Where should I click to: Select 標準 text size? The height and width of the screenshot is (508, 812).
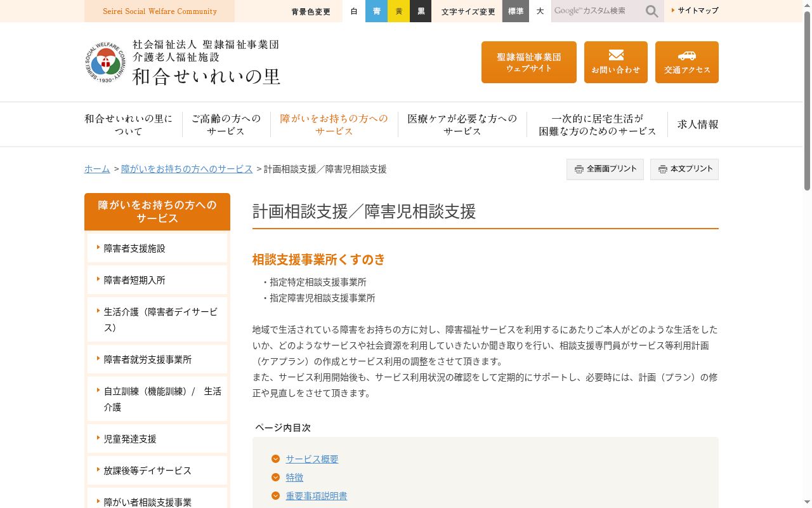pos(516,11)
